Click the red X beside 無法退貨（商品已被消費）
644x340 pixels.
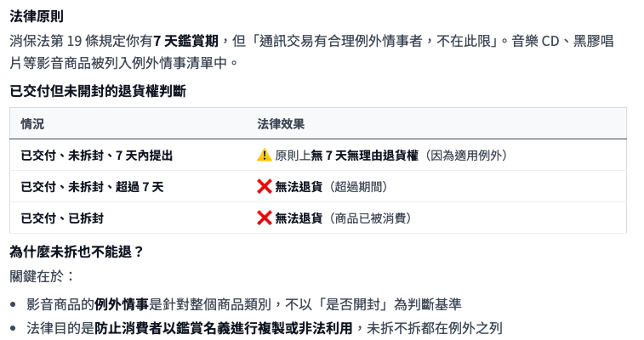click(x=264, y=218)
